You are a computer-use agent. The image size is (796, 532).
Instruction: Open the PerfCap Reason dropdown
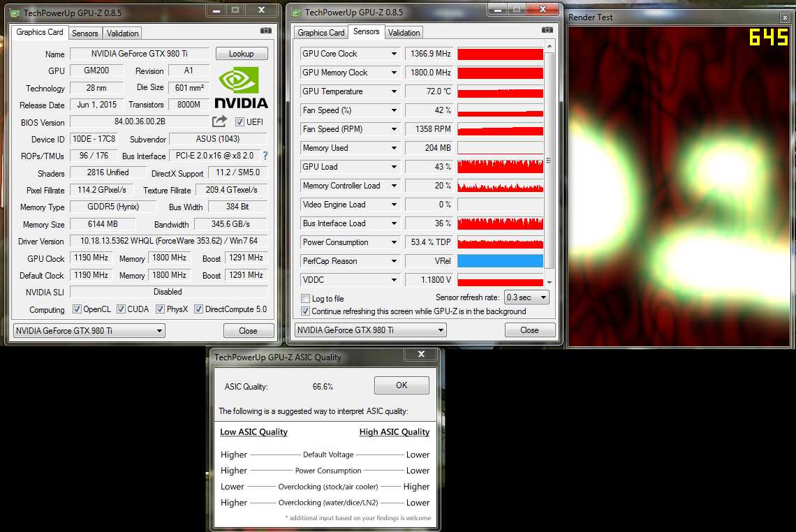(394, 261)
